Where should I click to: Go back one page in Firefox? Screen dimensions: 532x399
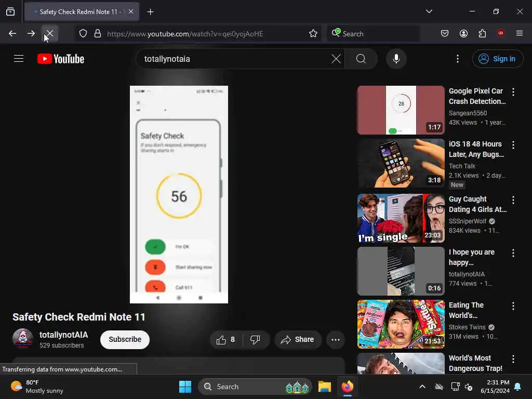point(12,34)
